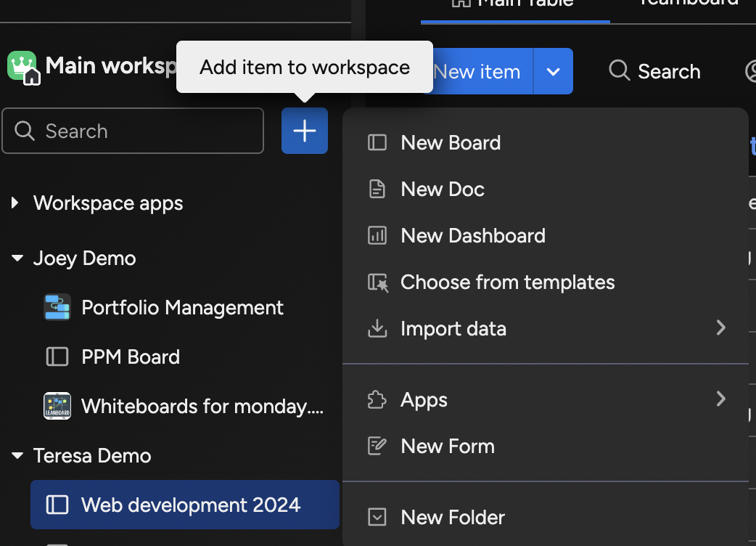Open the New item dropdown arrow
The image size is (756, 546).
[x=553, y=71]
